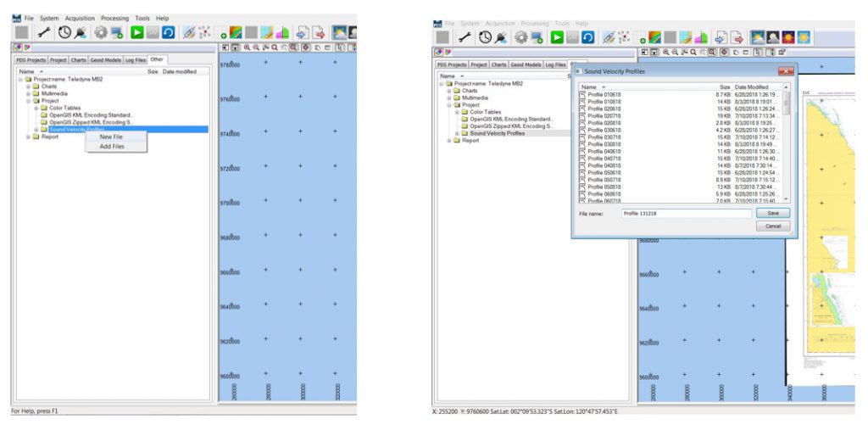The width and height of the screenshot is (868, 430).
Task: Switch to the night moon display mode icon
Action: (x=773, y=37)
